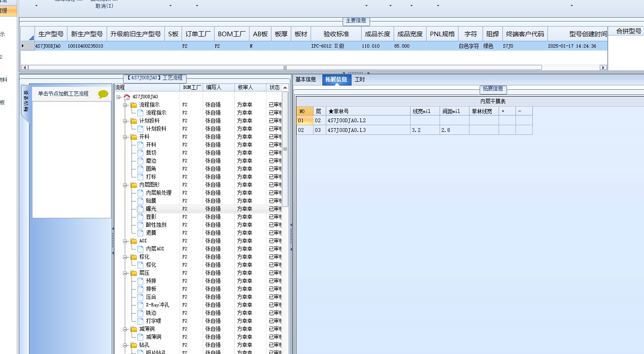Select the 压合 tree step
The image size is (644, 354).
[x=151, y=297]
